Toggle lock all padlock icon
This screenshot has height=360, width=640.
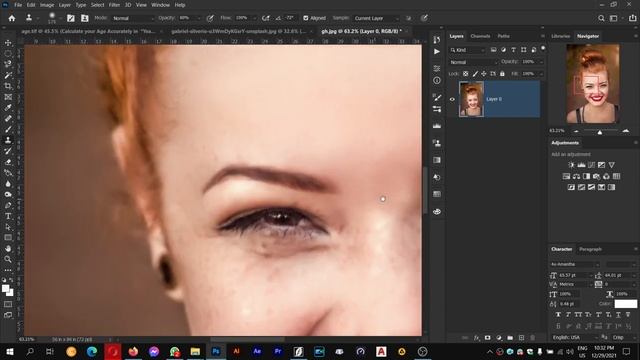(502, 74)
